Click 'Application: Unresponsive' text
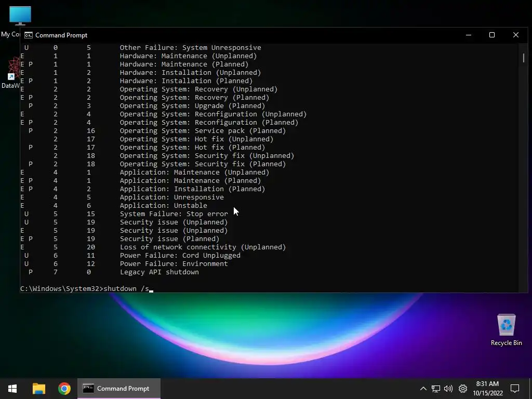The width and height of the screenshot is (532, 399). pos(171,197)
